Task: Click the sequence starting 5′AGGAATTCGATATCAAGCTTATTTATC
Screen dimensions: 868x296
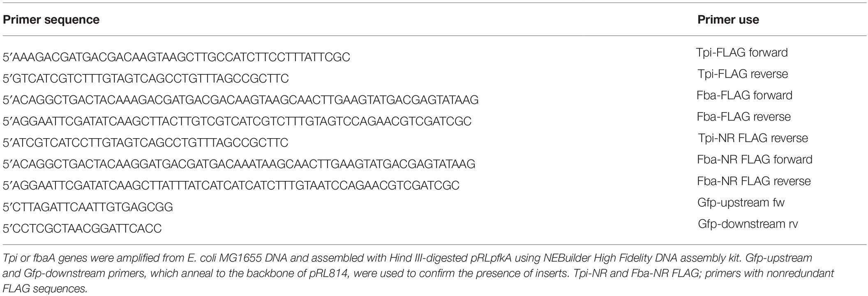Action: 231,185
